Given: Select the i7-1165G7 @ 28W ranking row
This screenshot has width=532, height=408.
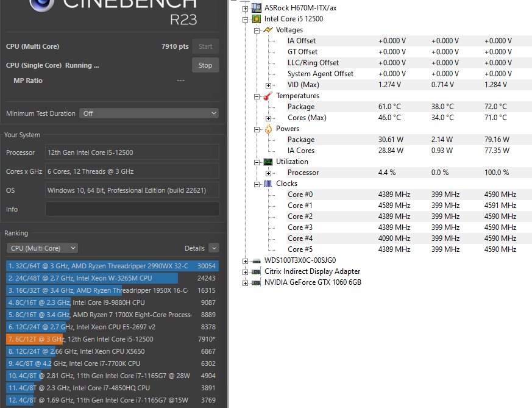Looking at the screenshot, I should [x=112, y=376].
